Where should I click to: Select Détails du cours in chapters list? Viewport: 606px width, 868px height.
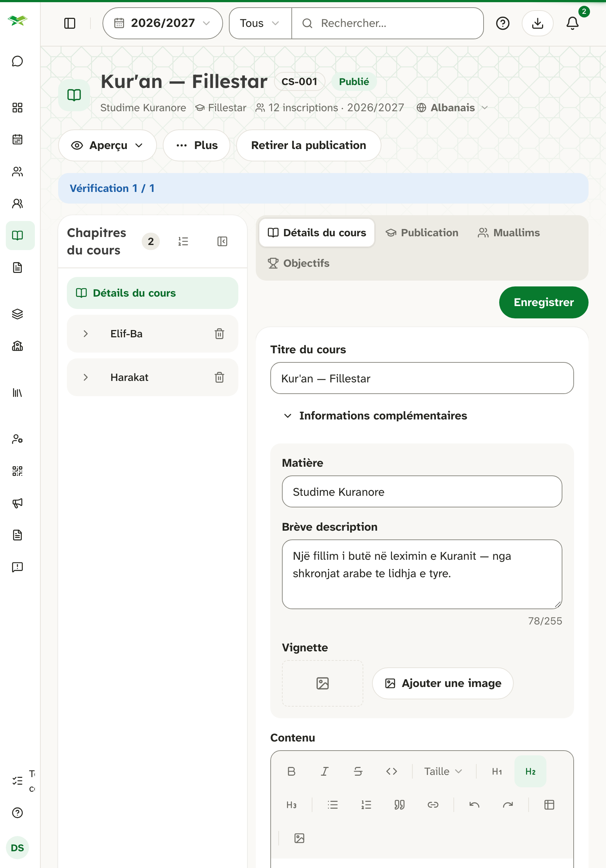[153, 293]
